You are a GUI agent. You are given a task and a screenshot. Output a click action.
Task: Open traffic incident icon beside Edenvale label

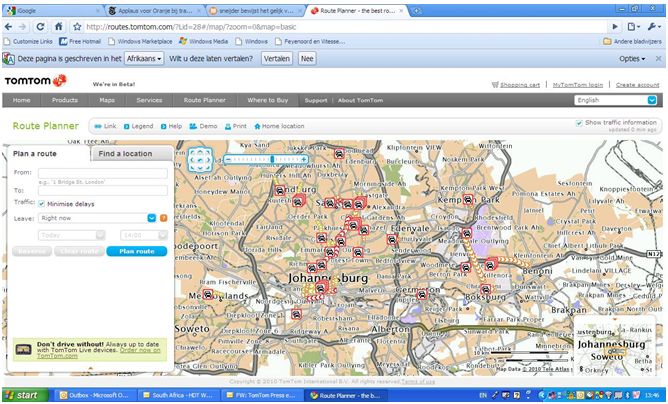(392, 240)
